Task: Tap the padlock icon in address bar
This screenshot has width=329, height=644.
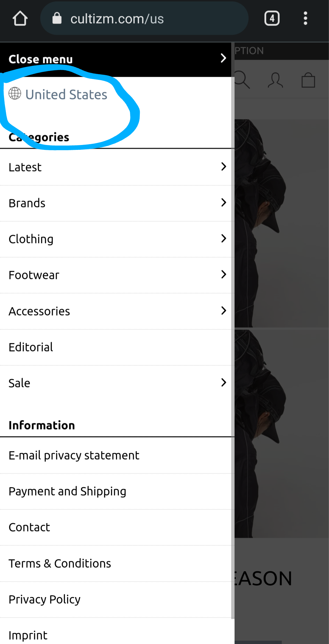Action: coord(57,18)
